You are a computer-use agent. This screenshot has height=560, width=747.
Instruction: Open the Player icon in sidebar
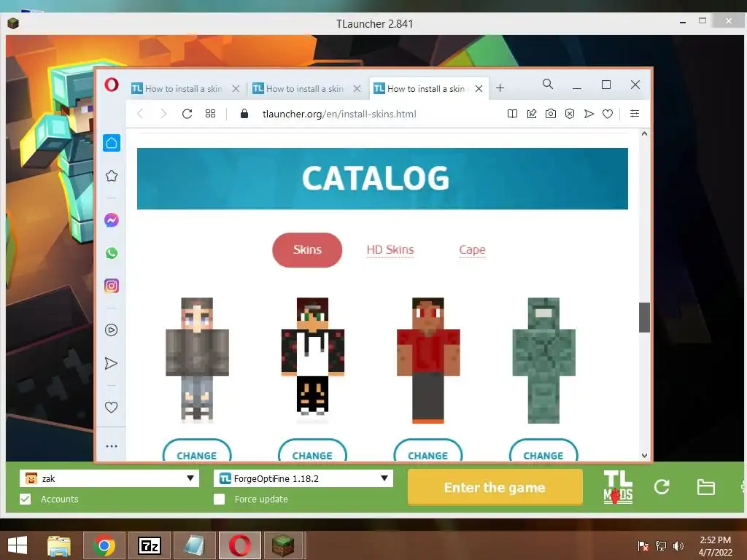click(112, 330)
